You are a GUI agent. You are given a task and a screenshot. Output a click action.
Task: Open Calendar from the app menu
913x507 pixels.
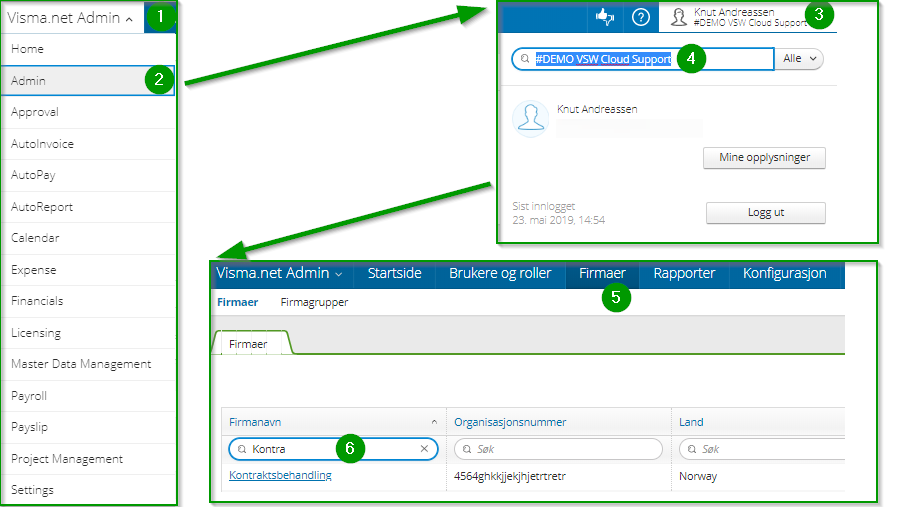click(x=89, y=238)
